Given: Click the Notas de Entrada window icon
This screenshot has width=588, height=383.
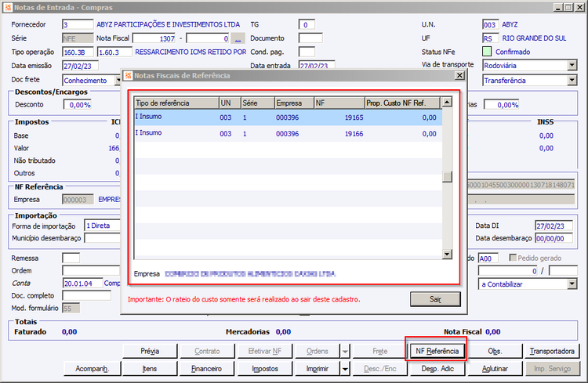Looking at the screenshot, I should point(8,7).
